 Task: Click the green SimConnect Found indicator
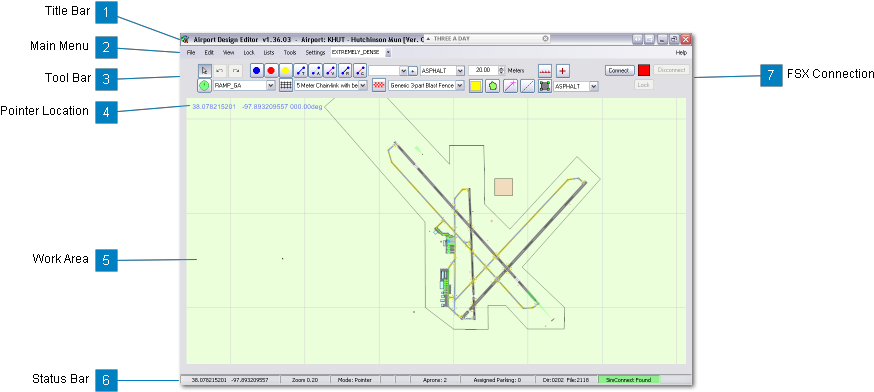628,380
